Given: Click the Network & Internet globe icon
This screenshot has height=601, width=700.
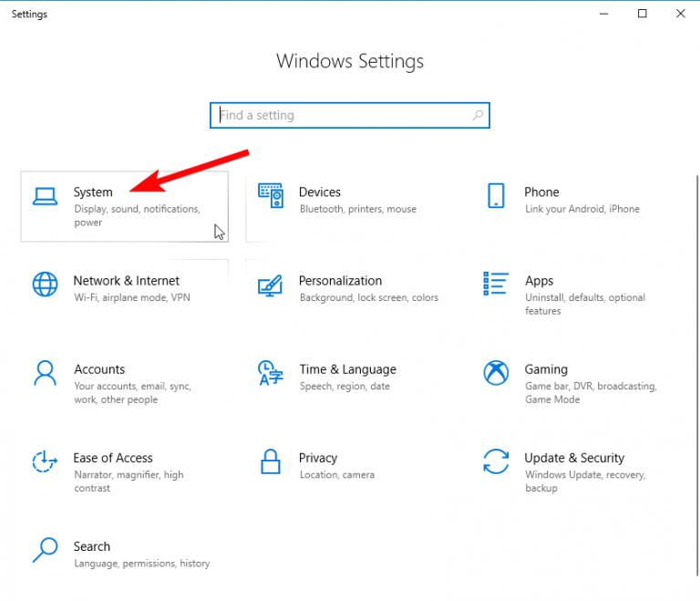Looking at the screenshot, I should click(45, 285).
